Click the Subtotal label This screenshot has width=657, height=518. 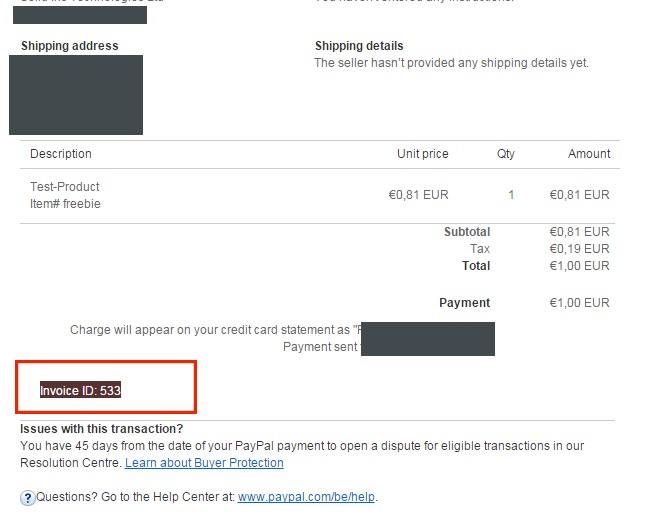(x=467, y=232)
